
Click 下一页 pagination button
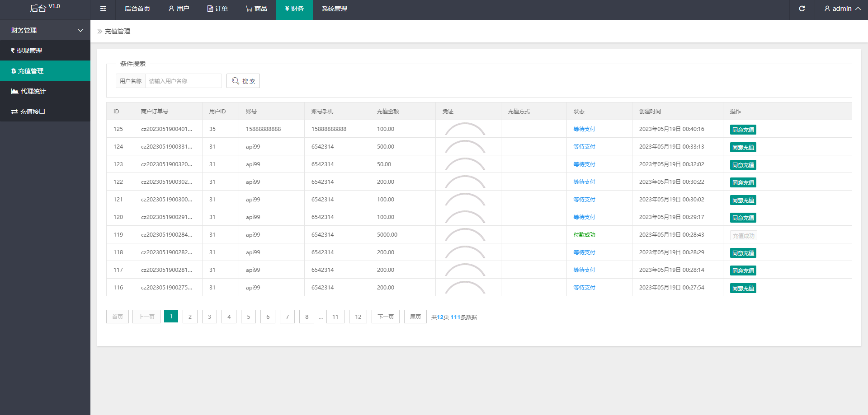(385, 317)
